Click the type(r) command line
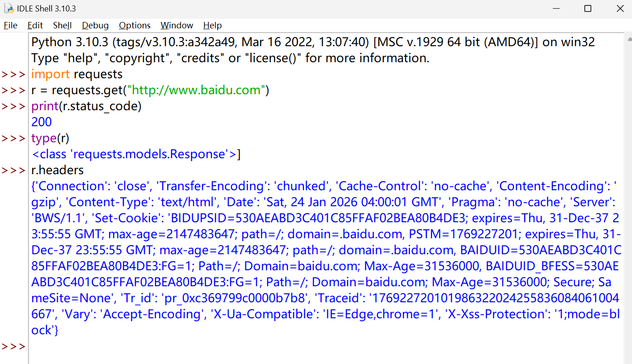Screen dimensions: 632x364 [x=50, y=138]
